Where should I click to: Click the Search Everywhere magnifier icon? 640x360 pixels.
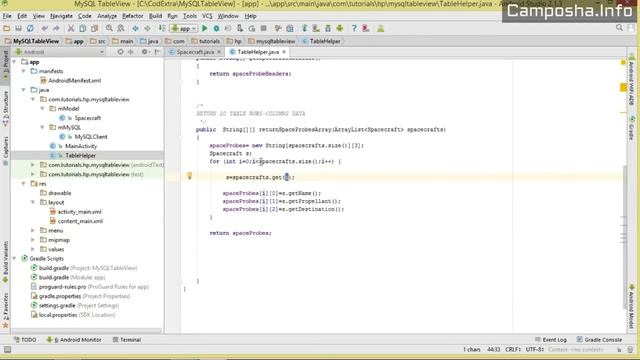(619, 28)
